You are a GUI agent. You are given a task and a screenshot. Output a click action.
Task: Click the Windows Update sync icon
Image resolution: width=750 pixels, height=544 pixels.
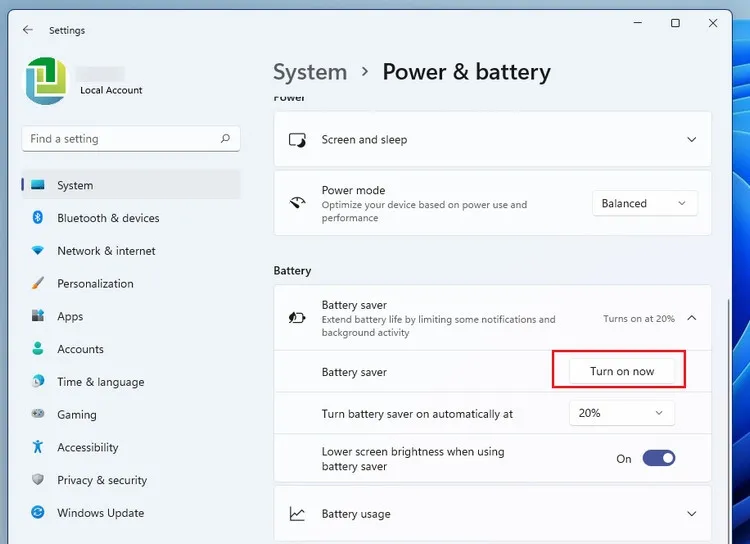click(x=38, y=513)
